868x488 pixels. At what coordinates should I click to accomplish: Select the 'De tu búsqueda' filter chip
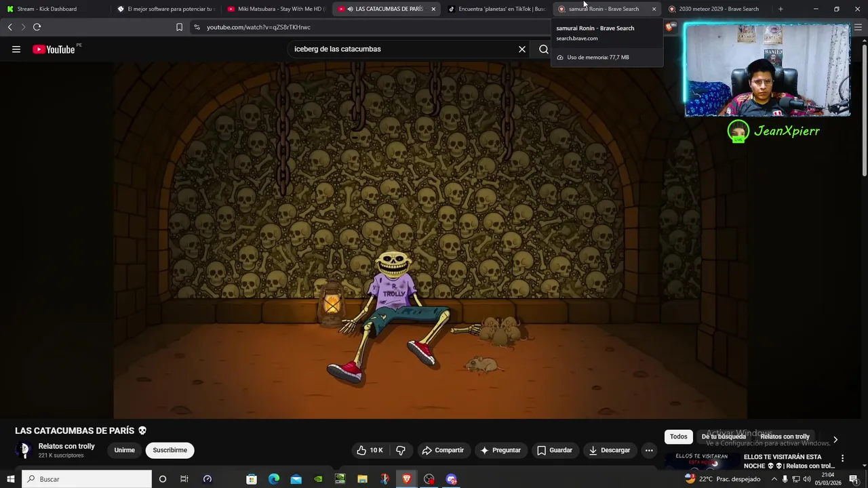[724, 436]
